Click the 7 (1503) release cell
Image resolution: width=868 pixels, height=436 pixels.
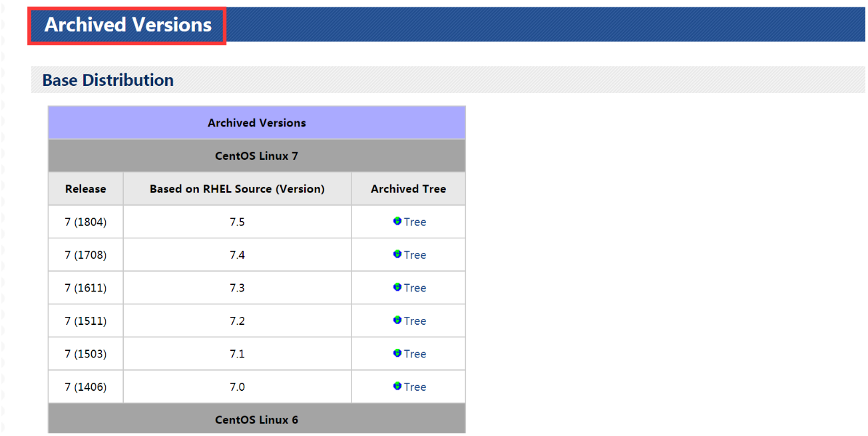click(x=86, y=353)
